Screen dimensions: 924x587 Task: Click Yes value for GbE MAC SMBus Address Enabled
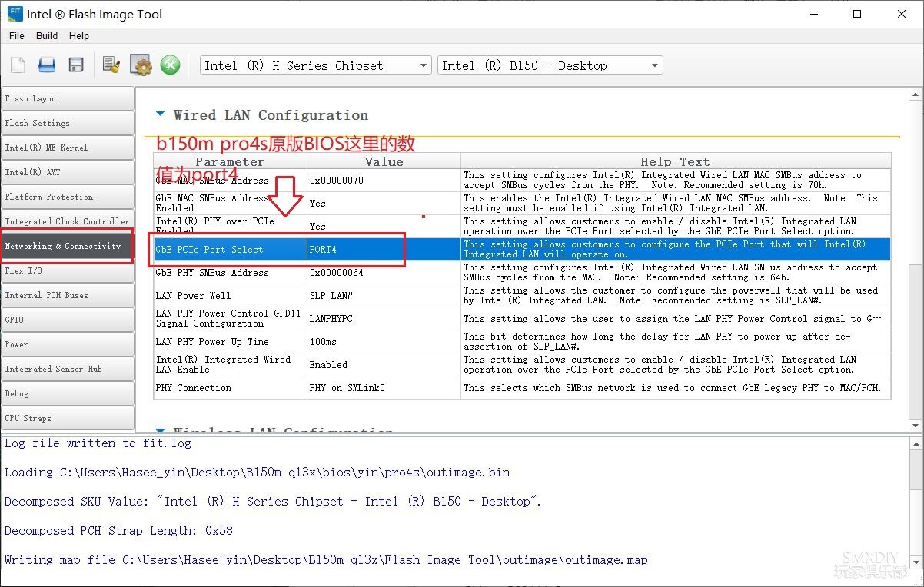[384, 204]
